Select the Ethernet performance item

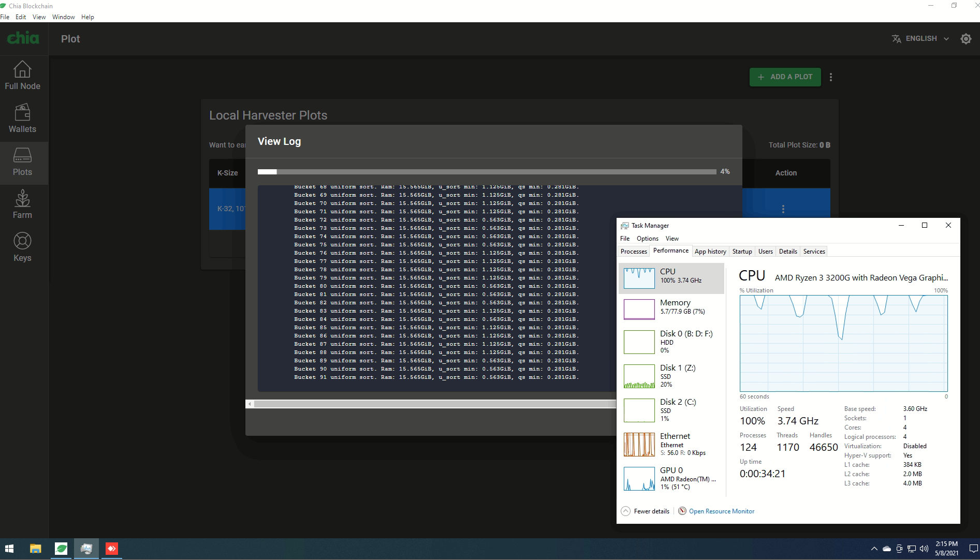[671, 444]
